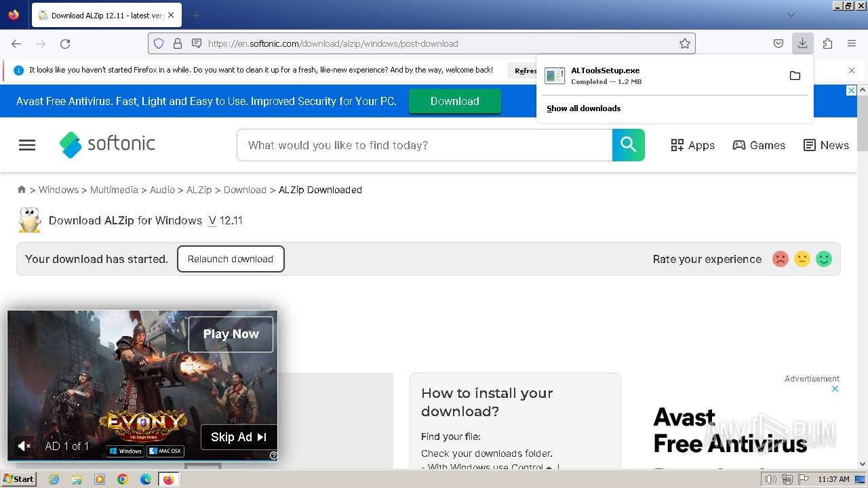Launch Microsoft Edge from taskbar
868x488 pixels.
point(146,479)
